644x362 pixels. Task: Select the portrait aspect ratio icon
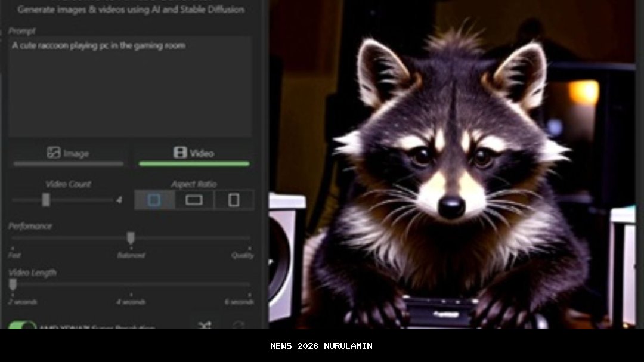click(x=234, y=200)
